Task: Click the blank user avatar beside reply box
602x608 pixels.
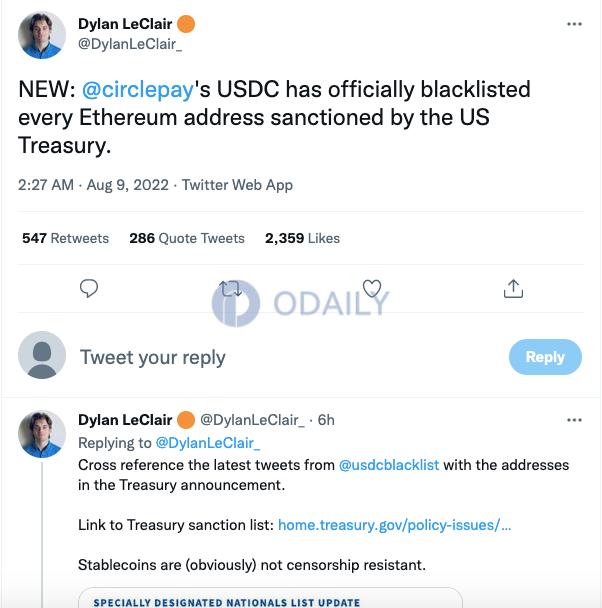Action: click(42, 355)
